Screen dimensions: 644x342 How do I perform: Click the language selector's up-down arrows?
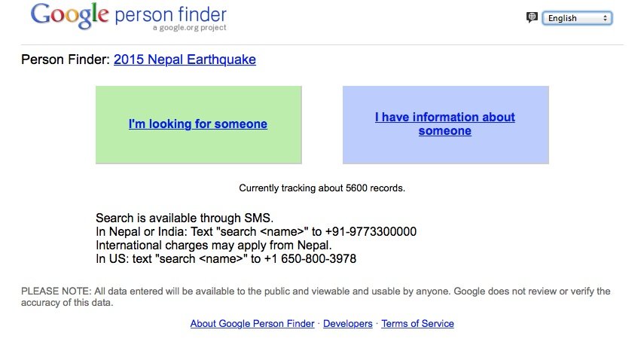pos(606,18)
